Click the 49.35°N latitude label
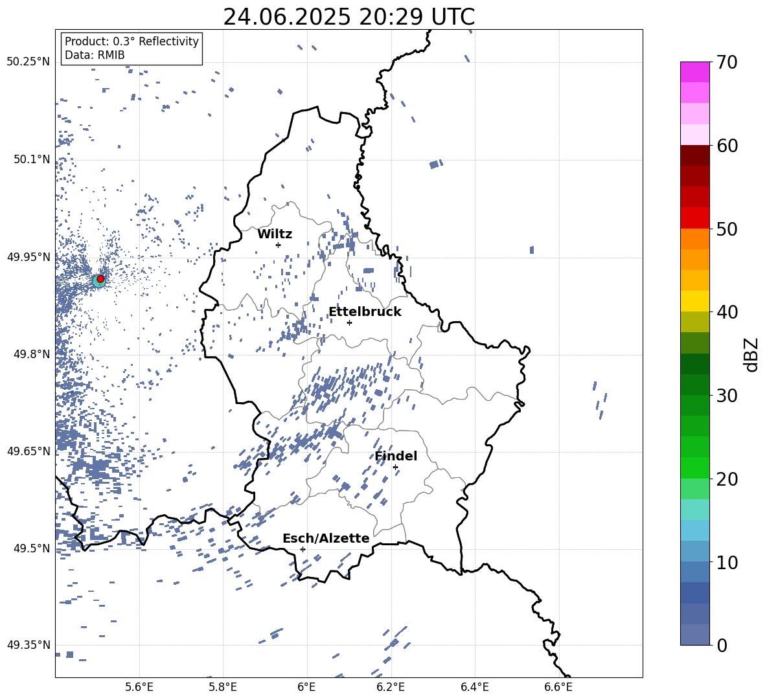The height and width of the screenshot is (700, 767). point(29,645)
